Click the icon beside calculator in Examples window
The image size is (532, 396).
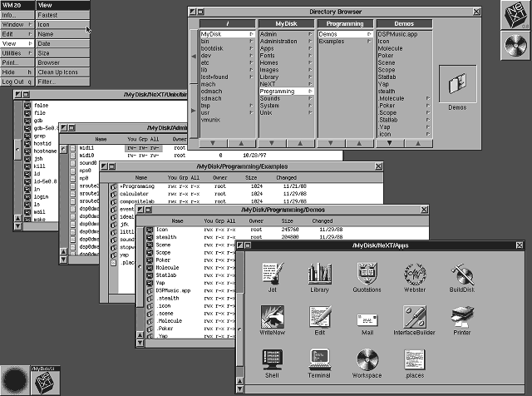(114, 194)
